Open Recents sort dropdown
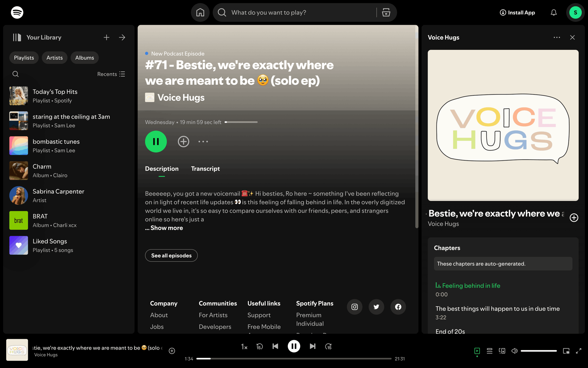 (x=111, y=74)
